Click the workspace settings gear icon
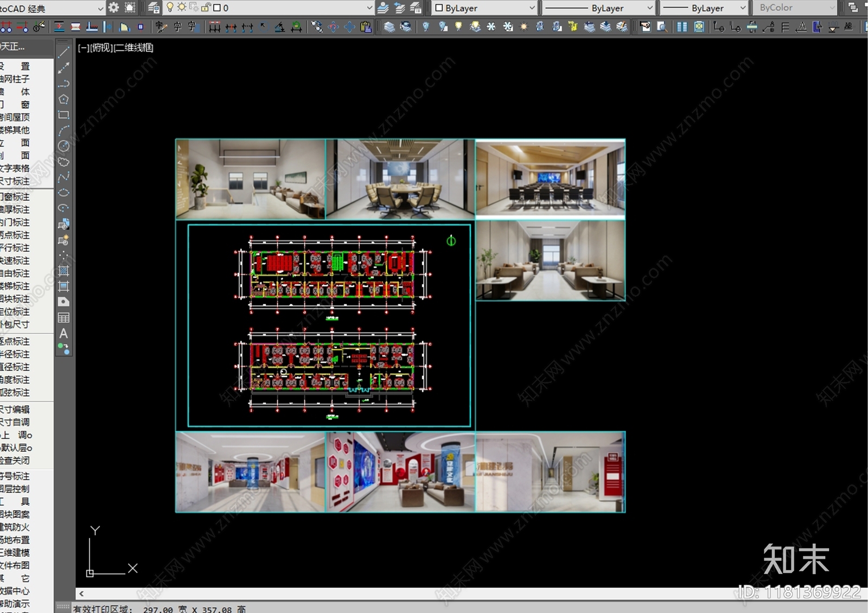The width and height of the screenshot is (868, 613). [x=113, y=8]
